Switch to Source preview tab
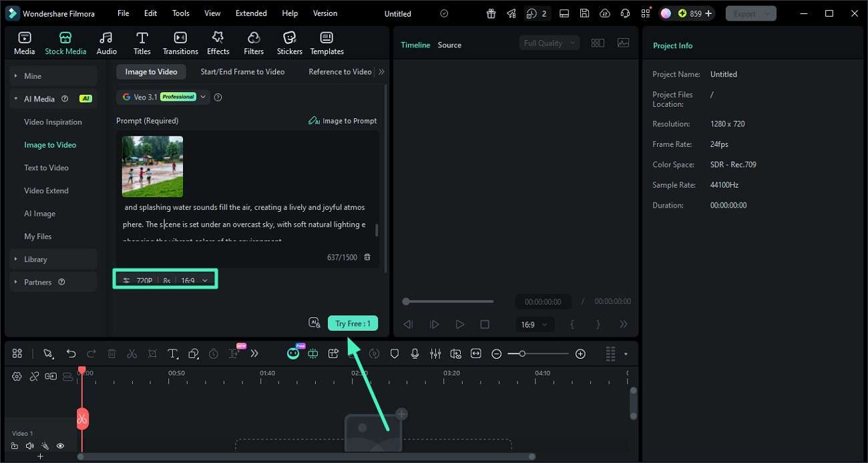 [x=449, y=45]
